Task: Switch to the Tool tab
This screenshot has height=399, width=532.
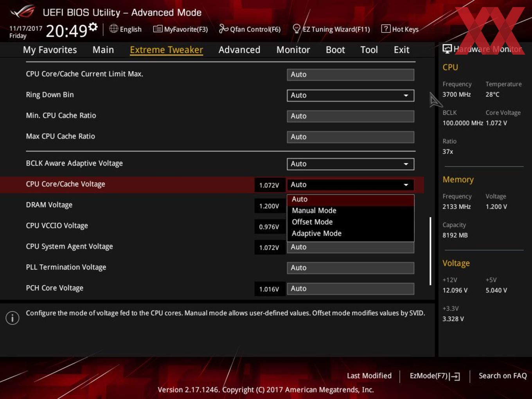Action: (x=369, y=50)
